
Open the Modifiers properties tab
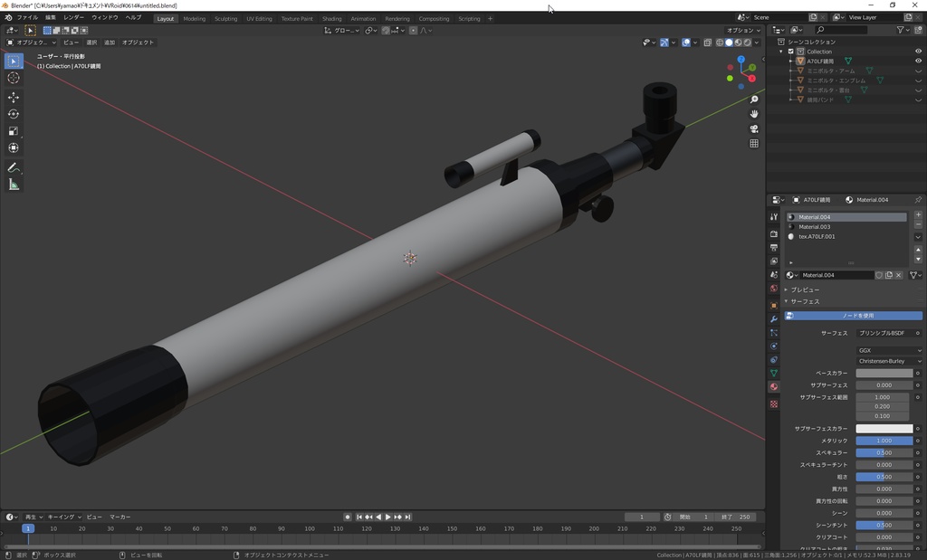774,319
